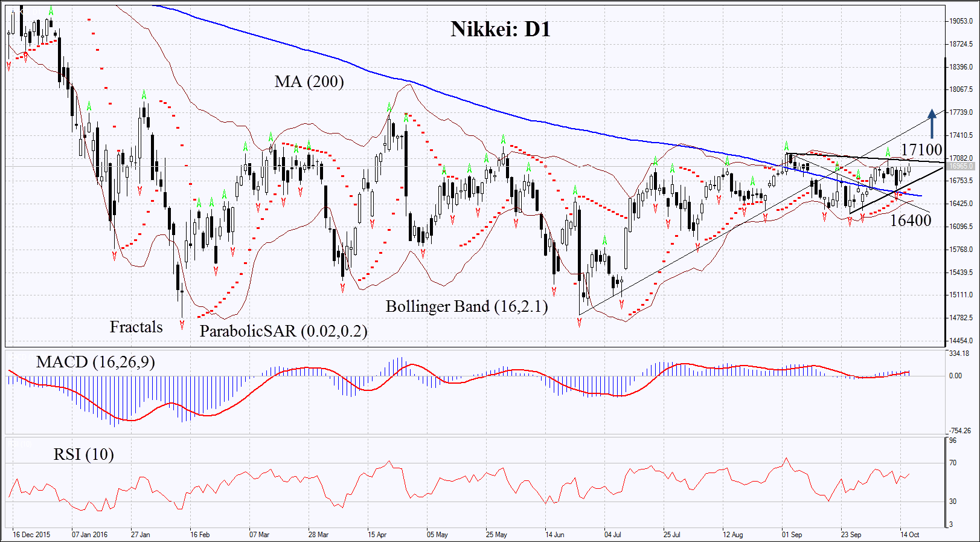Click the 'RSI (10)' indicator label

(x=83, y=454)
